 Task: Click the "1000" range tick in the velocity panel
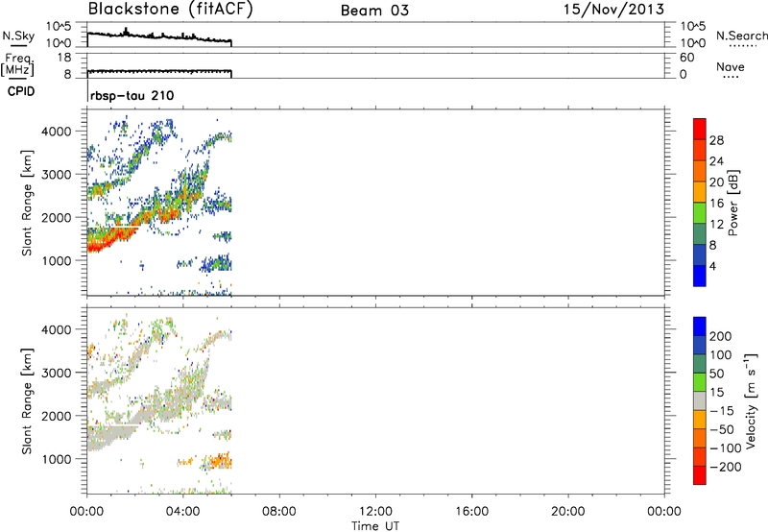[57, 460]
